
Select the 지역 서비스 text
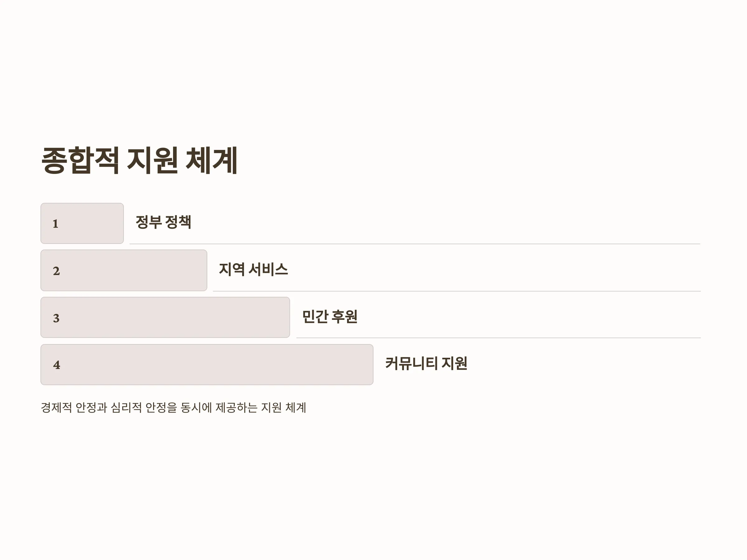point(253,269)
